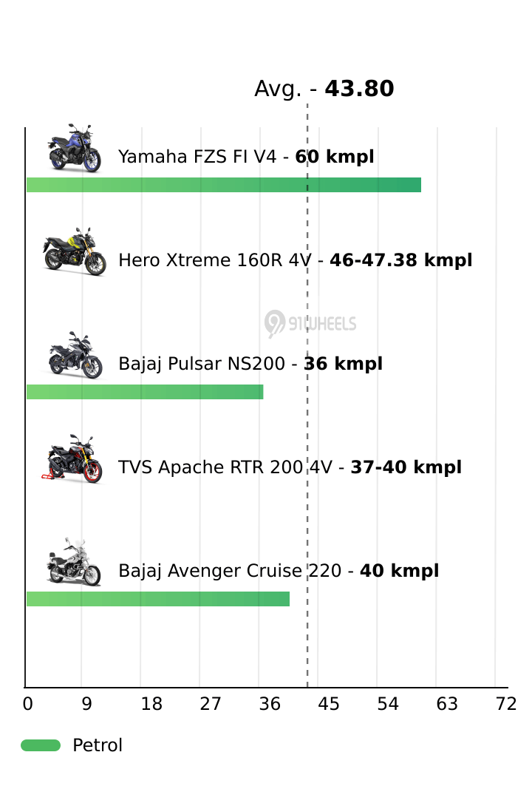Click the Yamaha FZS FI V4 motorcycle image
The width and height of the screenshot is (532, 806).
(74, 149)
